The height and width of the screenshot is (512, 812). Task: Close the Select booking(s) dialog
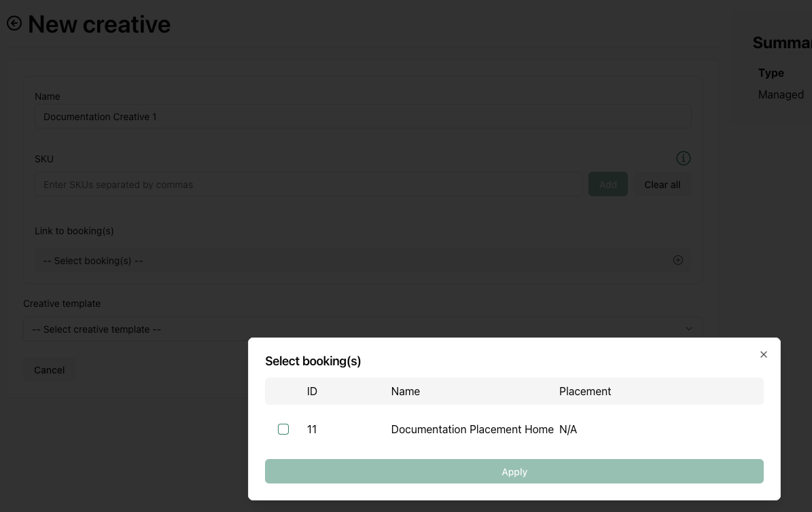(763, 354)
